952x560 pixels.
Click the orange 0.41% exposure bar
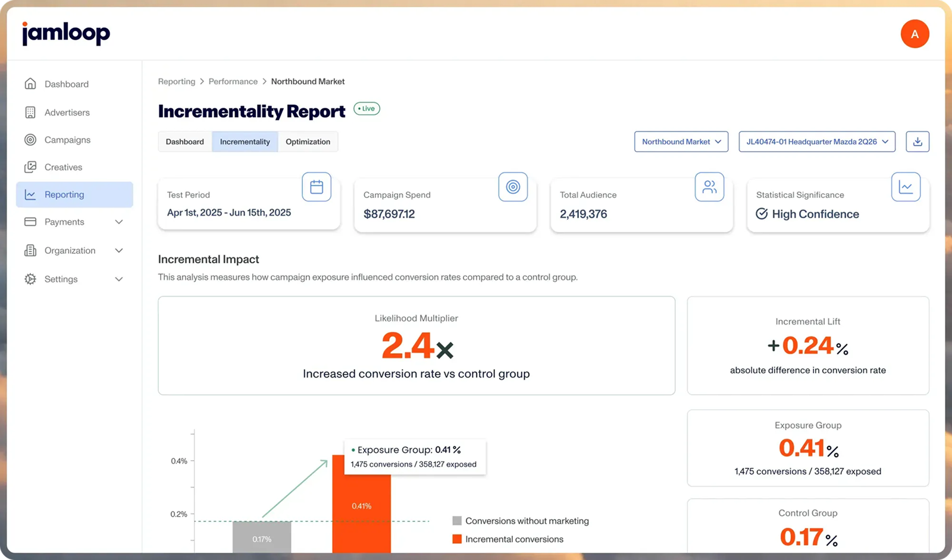[x=361, y=504]
